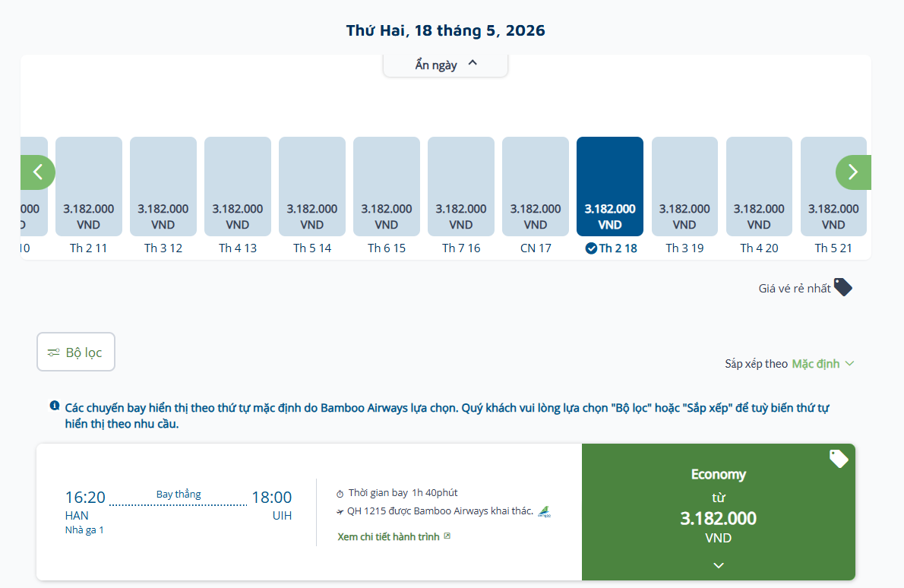Click the Bamboo Airways logo icon

(544, 511)
